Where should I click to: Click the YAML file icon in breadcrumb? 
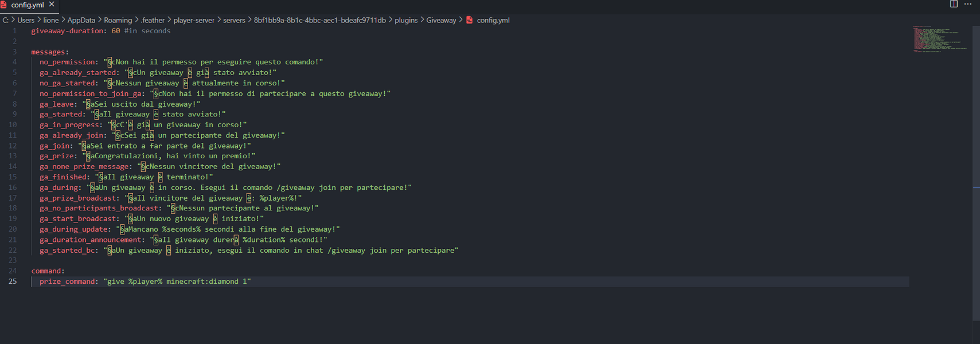tap(469, 20)
